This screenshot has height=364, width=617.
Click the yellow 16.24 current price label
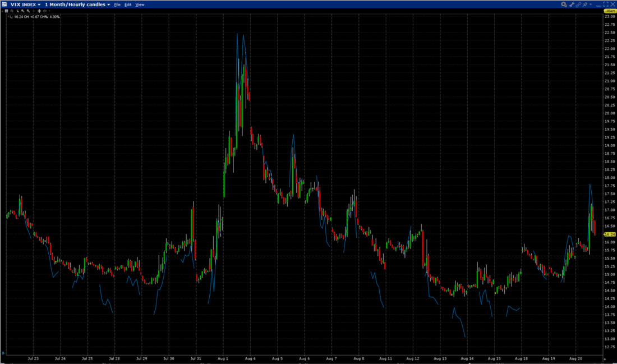[609, 234]
